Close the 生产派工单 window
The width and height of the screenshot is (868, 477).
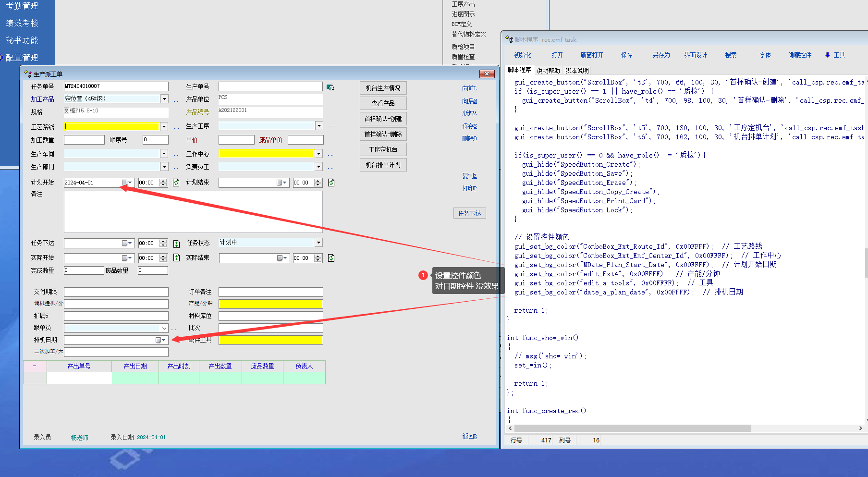point(487,74)
